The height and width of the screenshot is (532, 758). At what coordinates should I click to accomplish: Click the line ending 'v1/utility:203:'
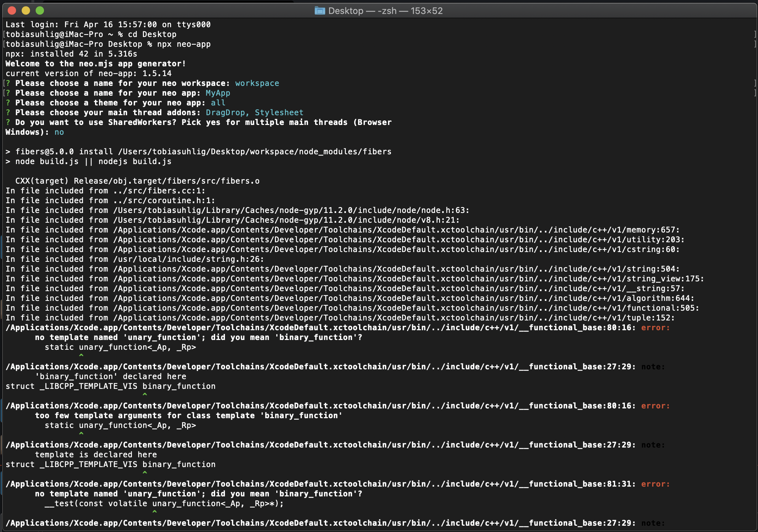345,239
